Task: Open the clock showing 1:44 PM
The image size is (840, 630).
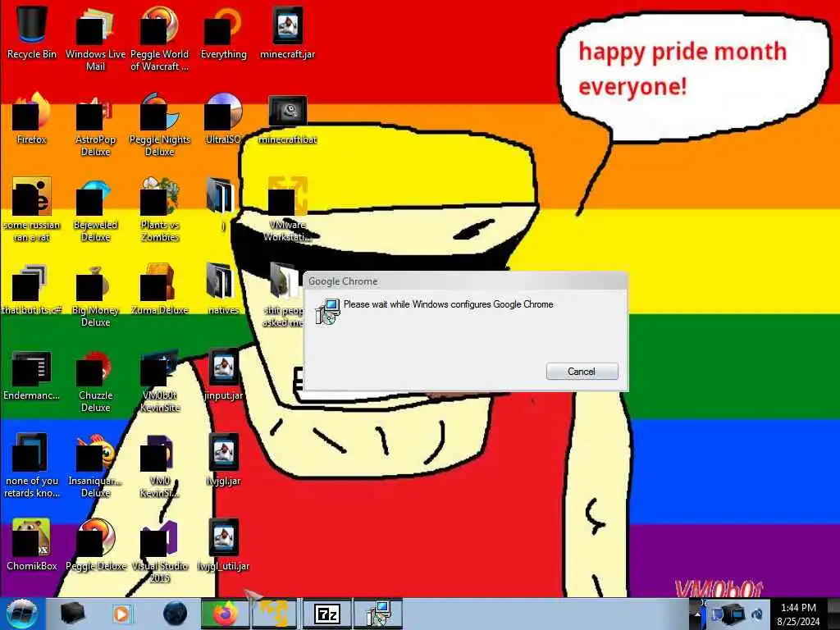Action: point(798,614)
